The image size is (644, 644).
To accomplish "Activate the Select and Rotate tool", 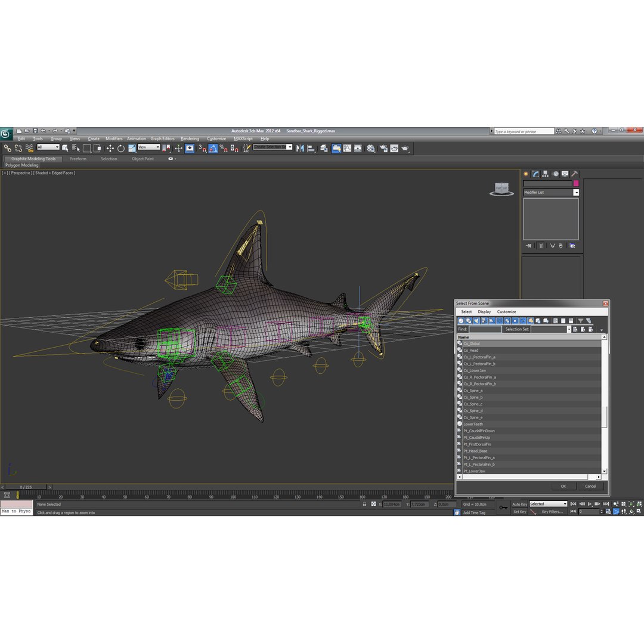I will pos(120,148).
